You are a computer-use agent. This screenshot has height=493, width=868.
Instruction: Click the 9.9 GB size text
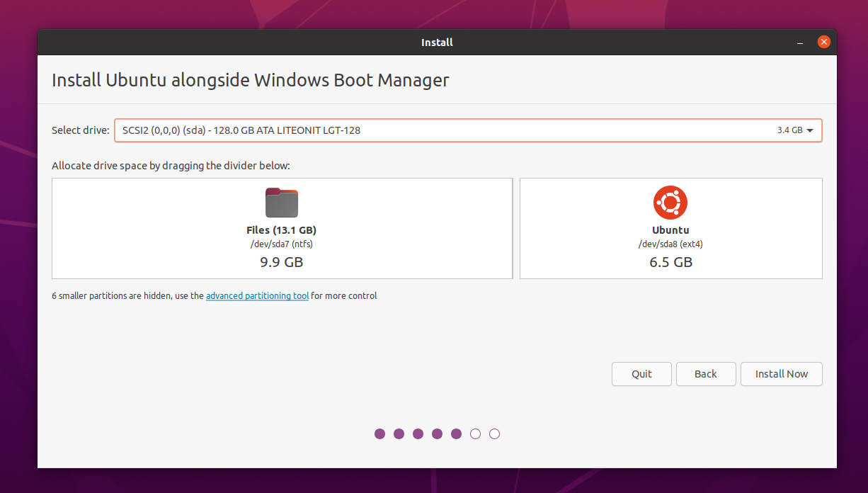[x=282, y=262]
